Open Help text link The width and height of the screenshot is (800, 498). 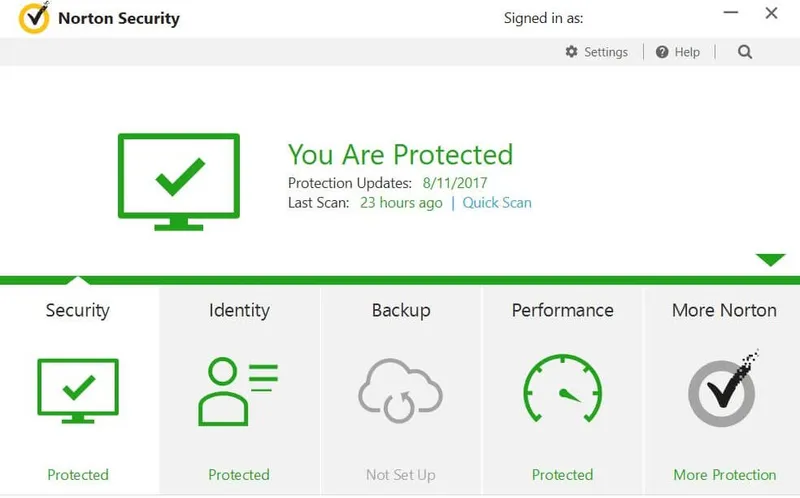[x=687, y=52]
